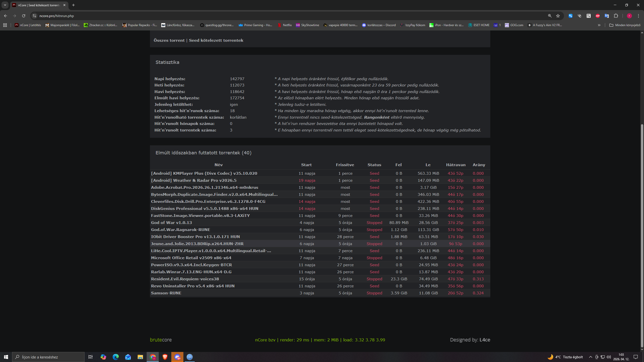Launch Microsoft Edge from the taskbar
This screenshot has height=362, width=644.
coord(115,357)
